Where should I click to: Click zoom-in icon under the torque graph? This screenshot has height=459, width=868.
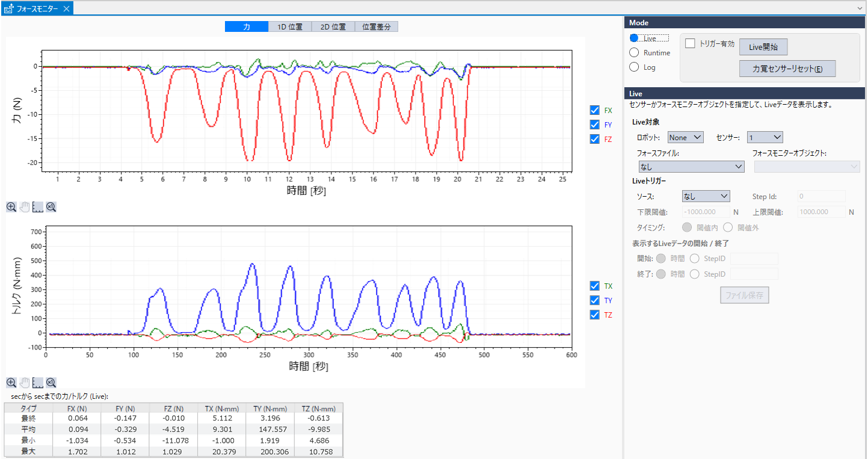click(x=11, y=383)
